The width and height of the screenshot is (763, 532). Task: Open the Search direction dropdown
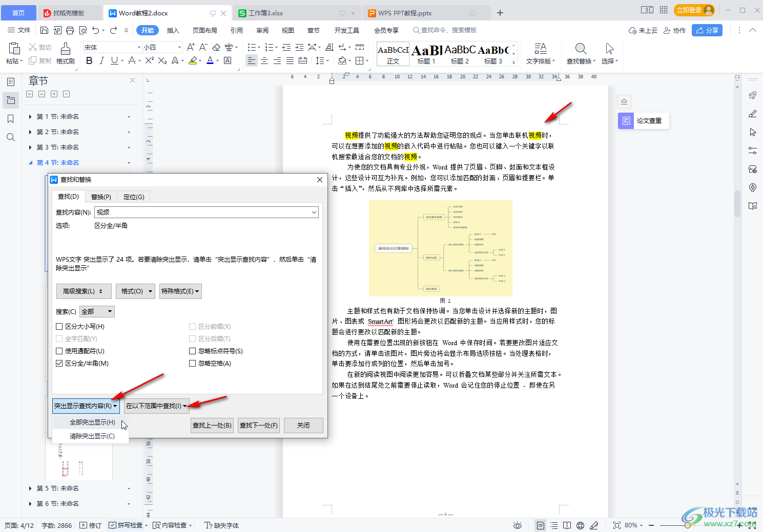pos(97,311)
